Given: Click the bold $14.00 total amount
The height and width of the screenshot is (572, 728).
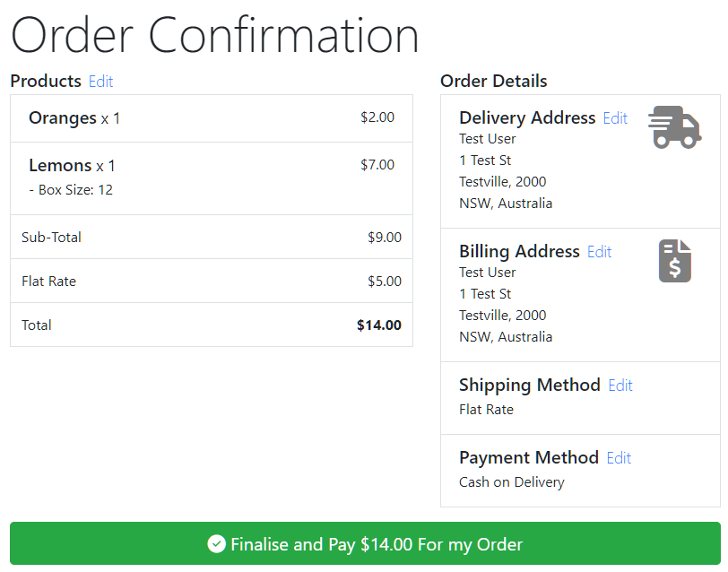Looking at the screenshot, I should 379,325.
